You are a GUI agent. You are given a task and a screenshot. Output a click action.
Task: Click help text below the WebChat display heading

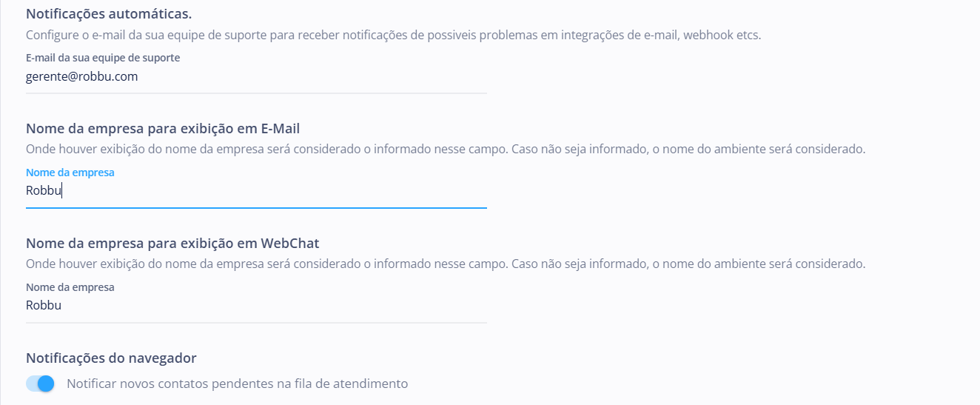click(445, 264)
